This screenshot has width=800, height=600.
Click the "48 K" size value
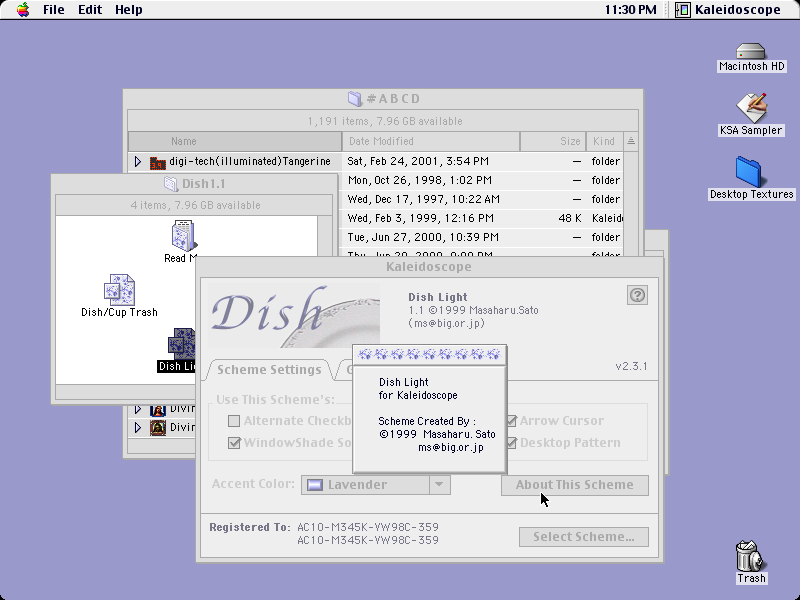point(570,218)
